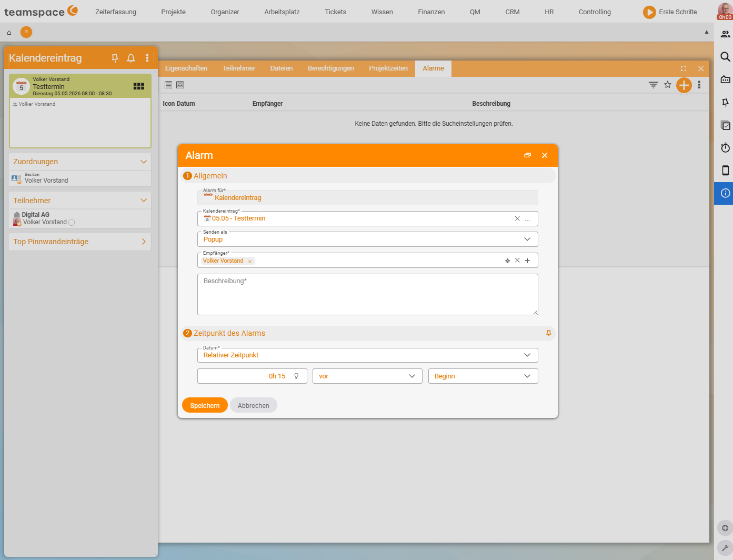Open the Tickets menu
Image resolution: width=733 pixels, height=560 pixels.
coord(336,12)
